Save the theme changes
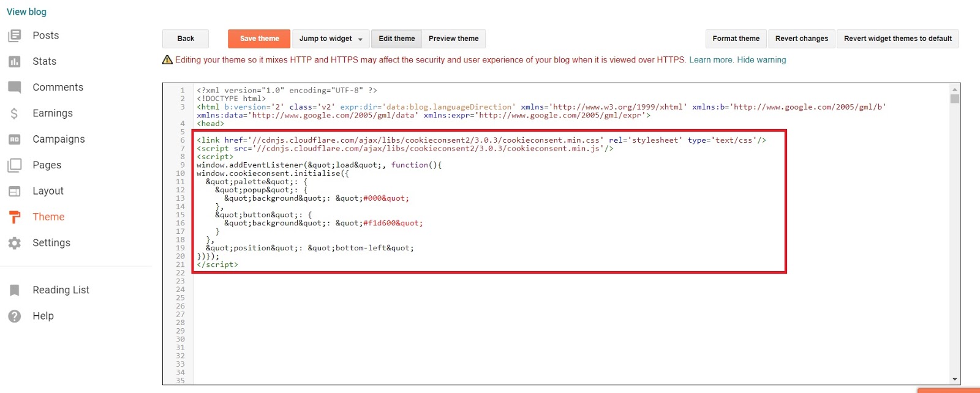The width and height of the screenshot is (980, 393). (259, 39)
